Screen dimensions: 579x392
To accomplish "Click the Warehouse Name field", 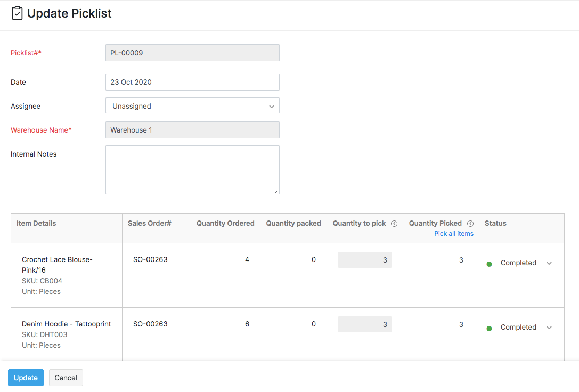I will click(x=192, y=130).
